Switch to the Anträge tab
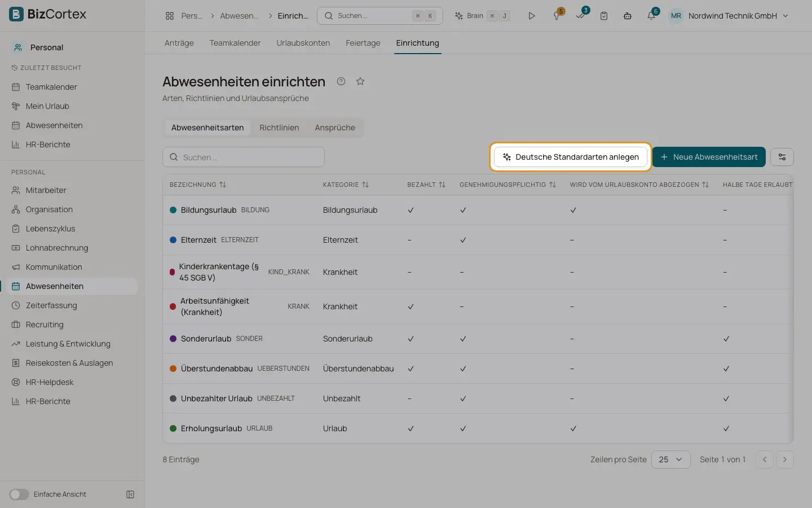The width and height of the screenshot is (812, 508). pyautogui.click(x=179, y=43)
